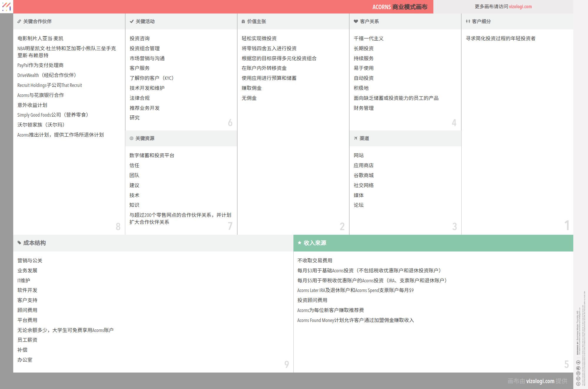588x389 pixels.
Task: Click the 应用商店 channel entry
Action: click(363, 165)
